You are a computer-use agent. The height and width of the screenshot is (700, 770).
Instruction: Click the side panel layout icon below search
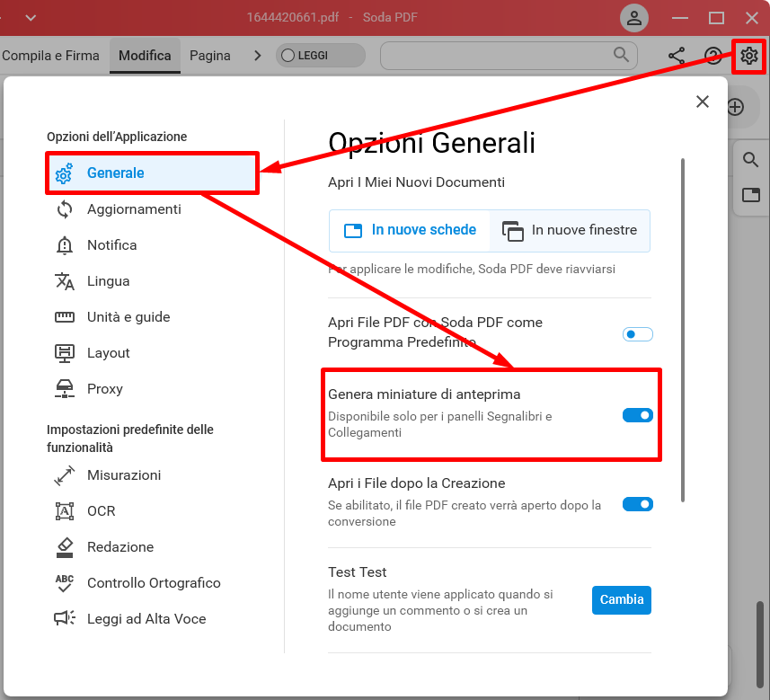pos(751,195)
